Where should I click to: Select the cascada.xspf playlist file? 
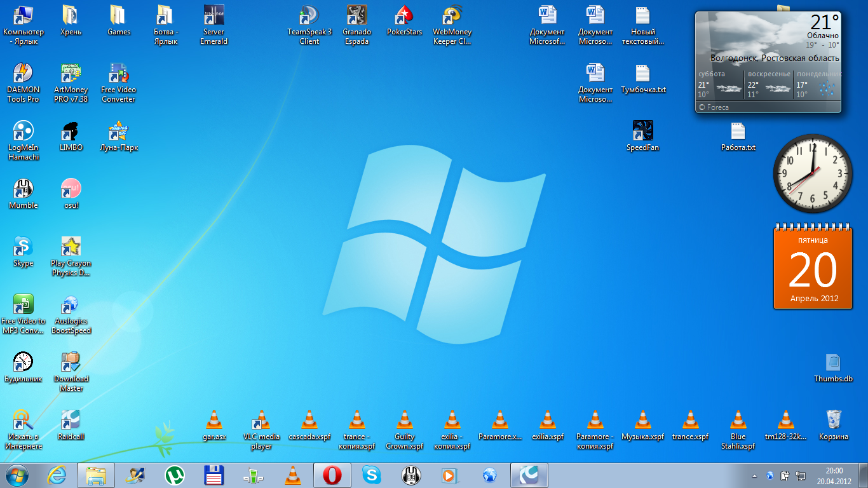point(309,426)
